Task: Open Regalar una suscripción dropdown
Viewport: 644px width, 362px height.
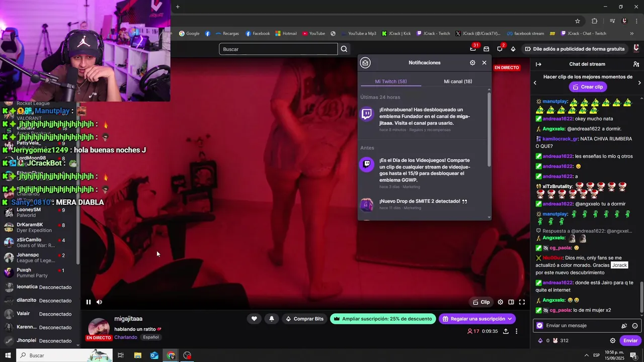Action: pos(477,319)
